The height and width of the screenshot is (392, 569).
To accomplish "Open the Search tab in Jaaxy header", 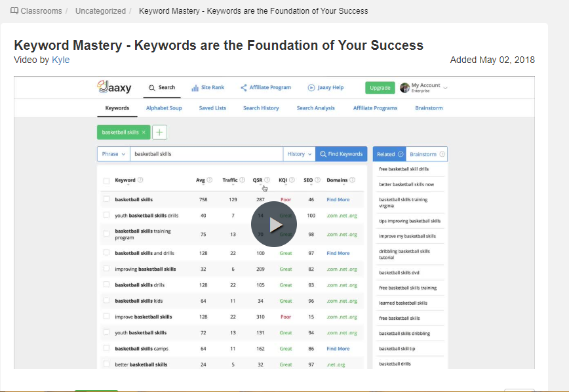I will tap(162, 87).
